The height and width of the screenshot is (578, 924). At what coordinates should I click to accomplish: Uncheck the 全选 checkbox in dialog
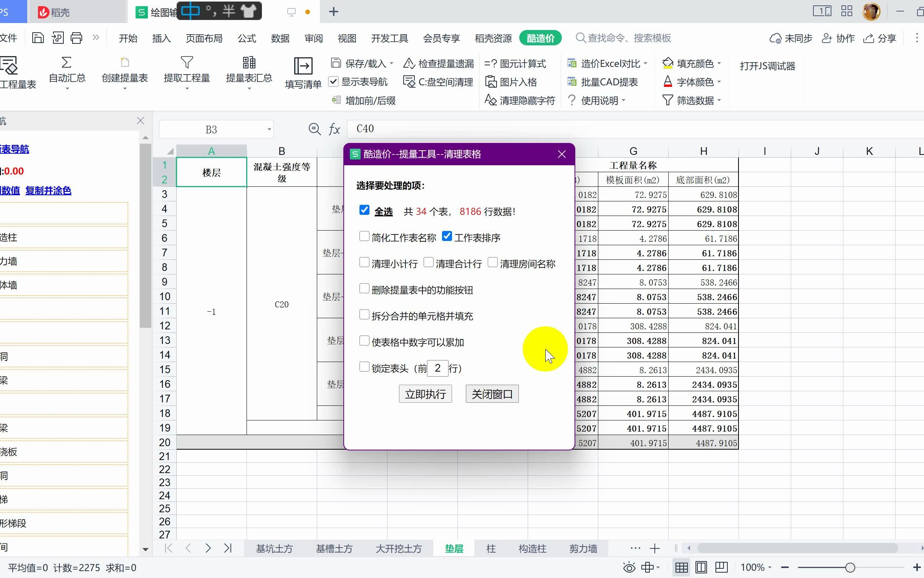coord(364,210)
